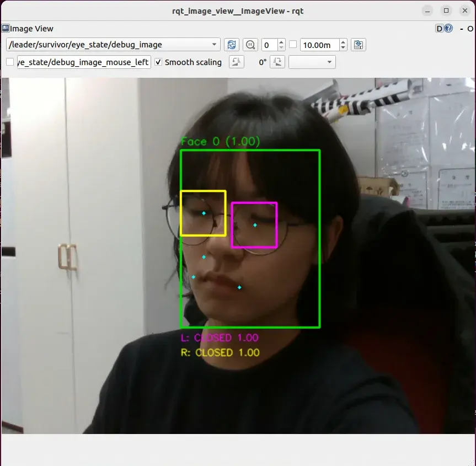Enable the mouse click publishing checkbox
Viewport: 476px width, 466px height.
click(x=10, y=62)
